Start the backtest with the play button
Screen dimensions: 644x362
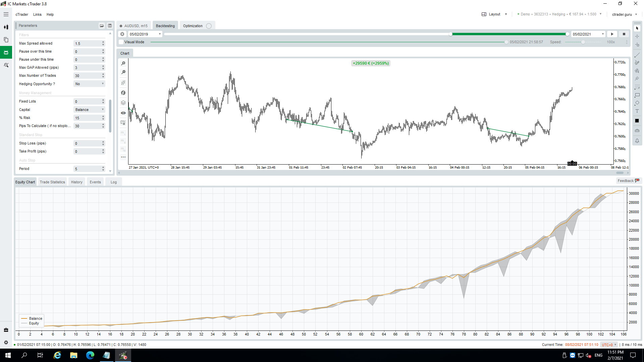click(612, 34)
